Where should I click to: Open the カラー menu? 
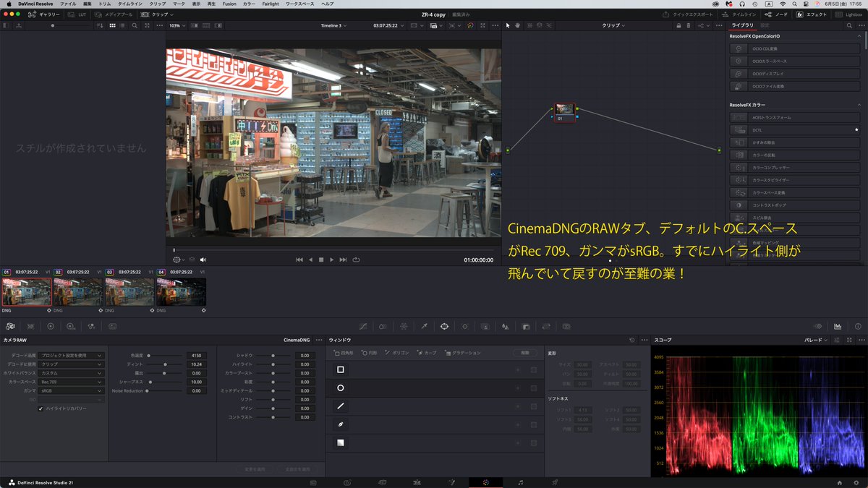tap(249, 4)
